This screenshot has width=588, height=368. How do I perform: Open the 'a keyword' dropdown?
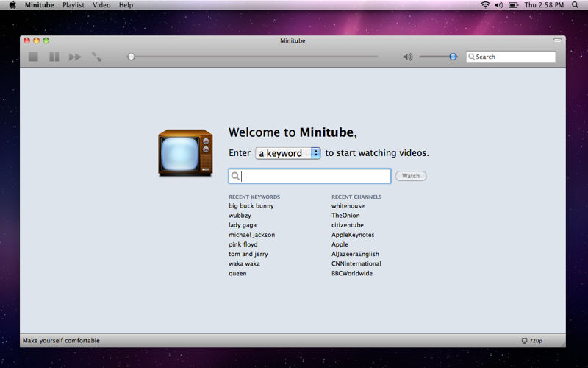pos(287,153)
